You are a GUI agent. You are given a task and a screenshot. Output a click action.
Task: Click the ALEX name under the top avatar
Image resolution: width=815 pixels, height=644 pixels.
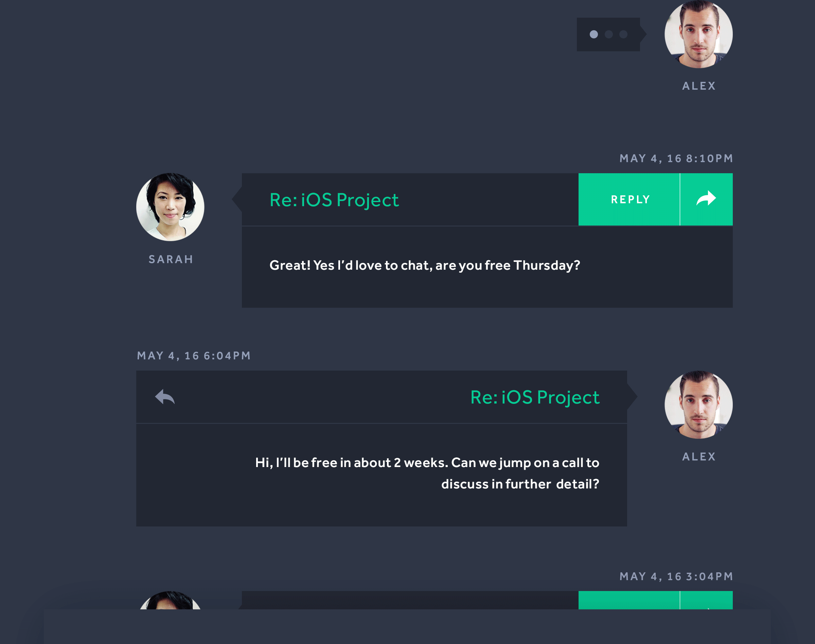point(699,86)
